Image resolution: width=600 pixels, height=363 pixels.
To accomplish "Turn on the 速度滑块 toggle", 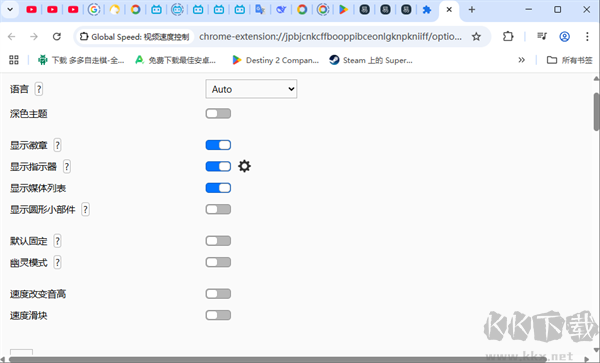I will coord(218,315).
